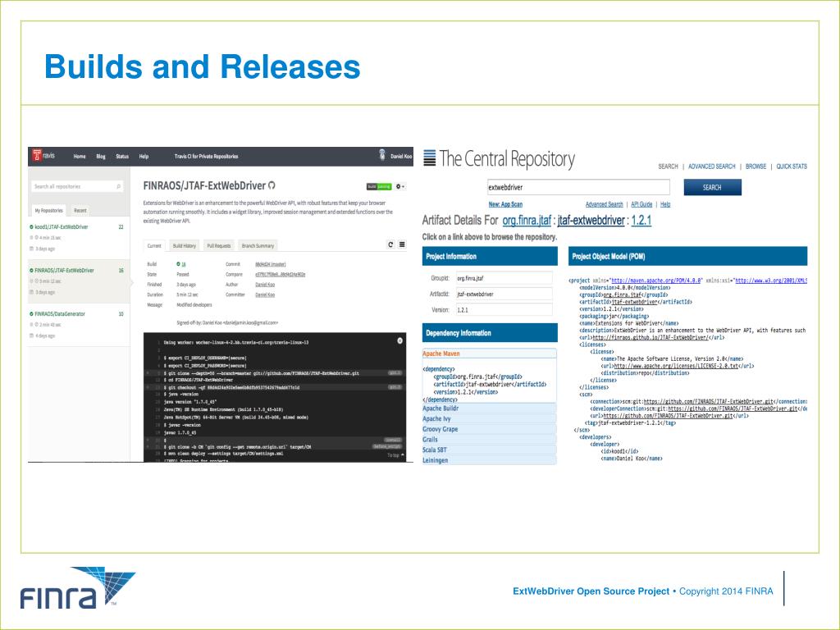
Task: Open Committer Daniel Koo link
Action: tap(265, 294)
